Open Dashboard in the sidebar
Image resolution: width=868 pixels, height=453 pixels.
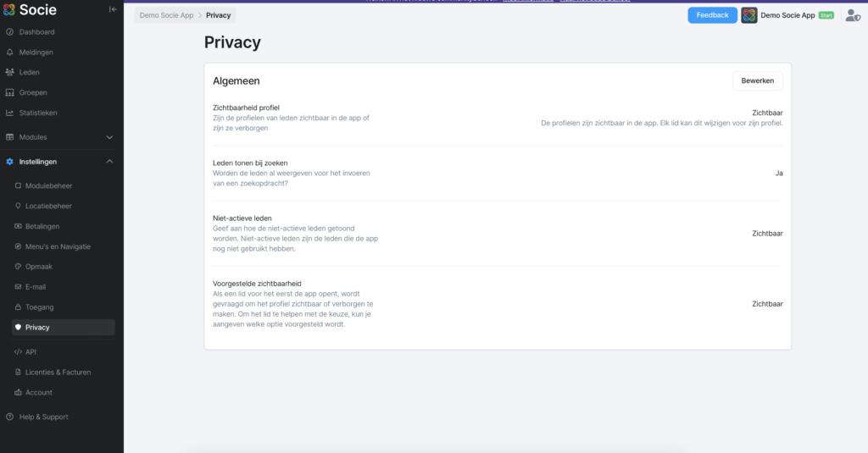tap(36, 32)
